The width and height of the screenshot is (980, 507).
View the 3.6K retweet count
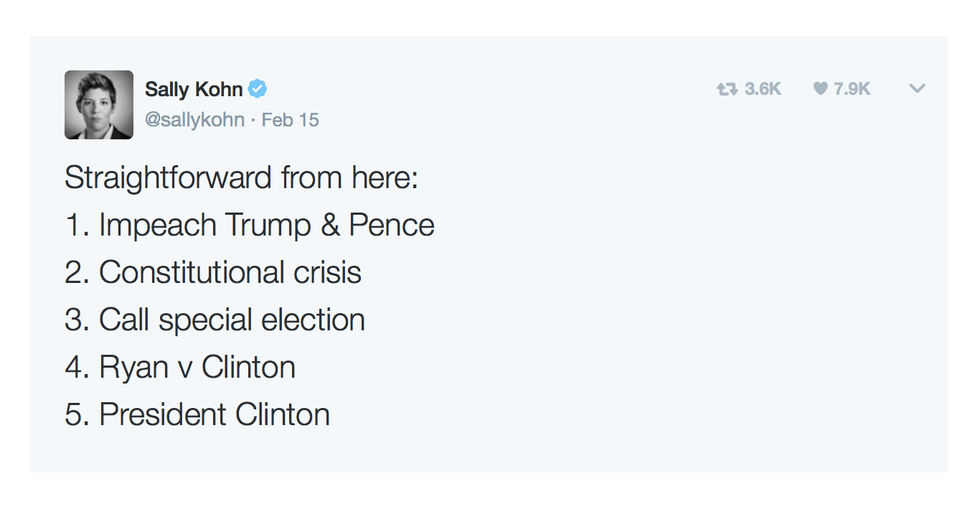click(763, 89)
